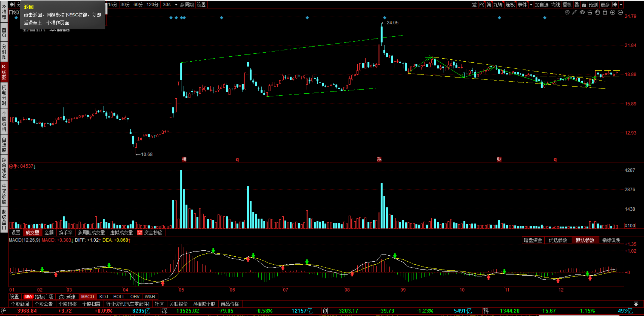Viewport: 644px width, 316px height.
Task: Select the drawing pen tool icon
Action: pos(575,12)
